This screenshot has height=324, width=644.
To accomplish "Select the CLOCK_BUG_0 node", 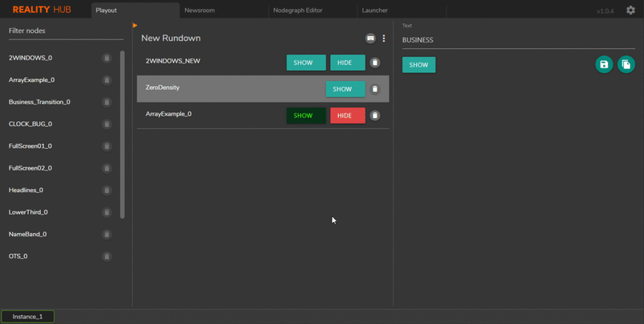I will (31, 125).
